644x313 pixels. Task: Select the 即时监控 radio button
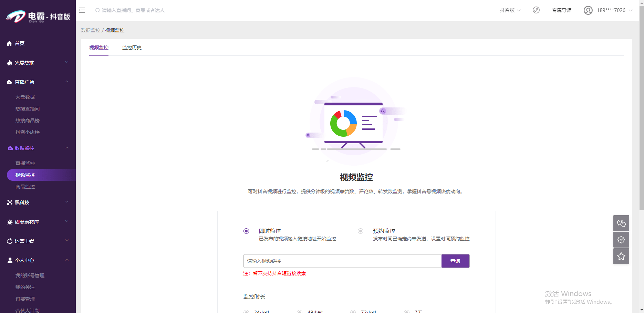click(x=246, y=231)
